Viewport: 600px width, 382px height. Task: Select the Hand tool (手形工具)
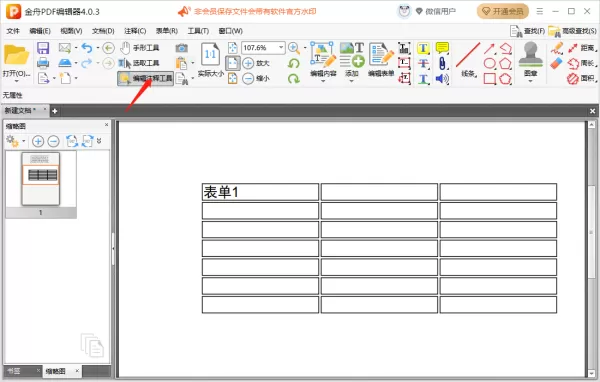click(139, 48)
